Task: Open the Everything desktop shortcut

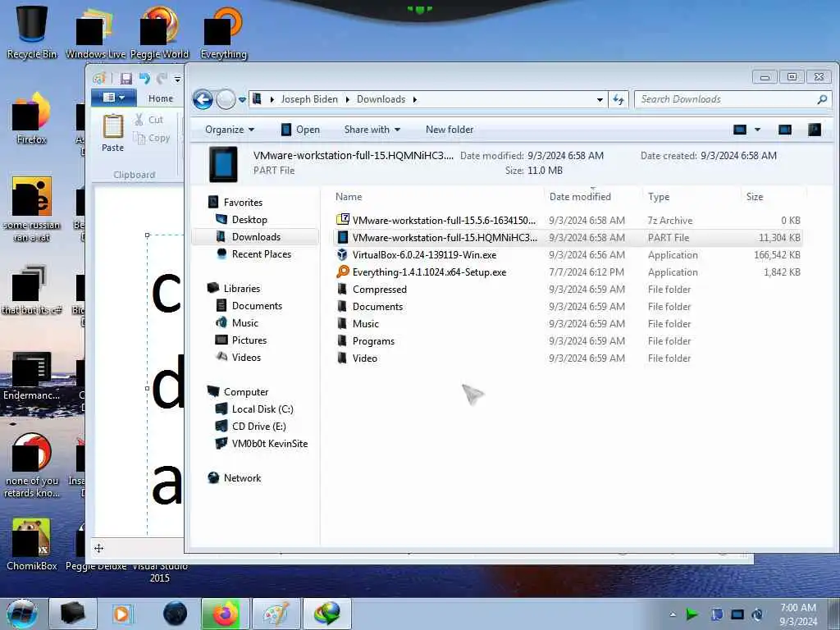Action: click(223, 33)
